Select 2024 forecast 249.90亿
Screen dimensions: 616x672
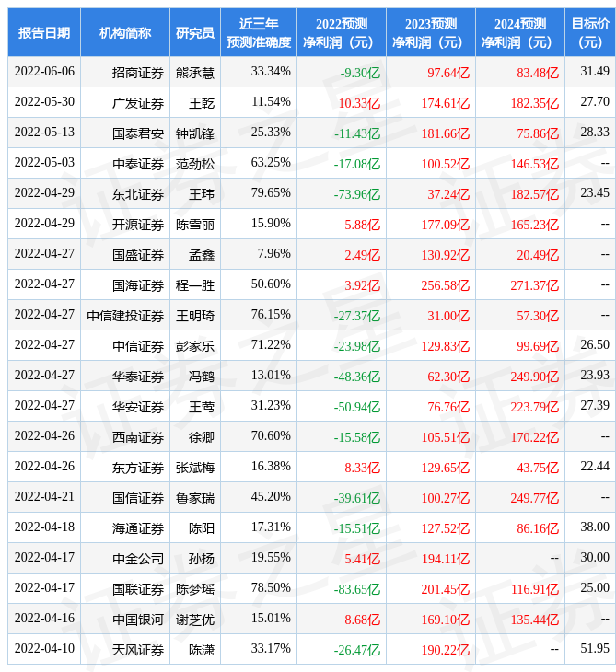[535, 377]
